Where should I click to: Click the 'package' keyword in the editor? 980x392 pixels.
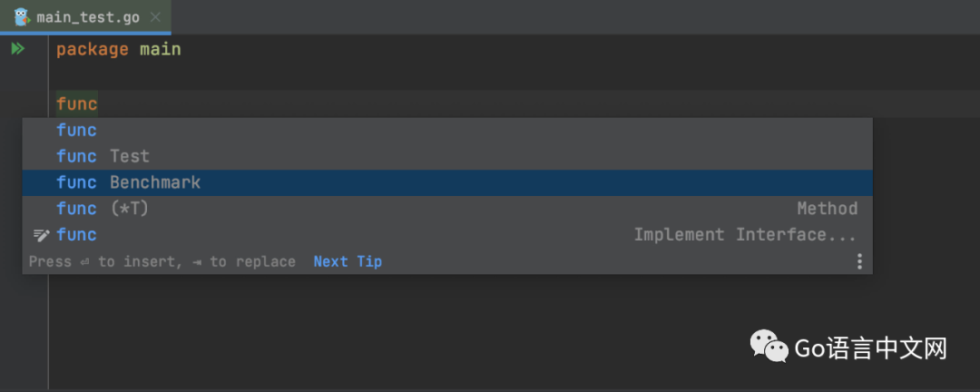pyautogui.click(x=92, y=49)
